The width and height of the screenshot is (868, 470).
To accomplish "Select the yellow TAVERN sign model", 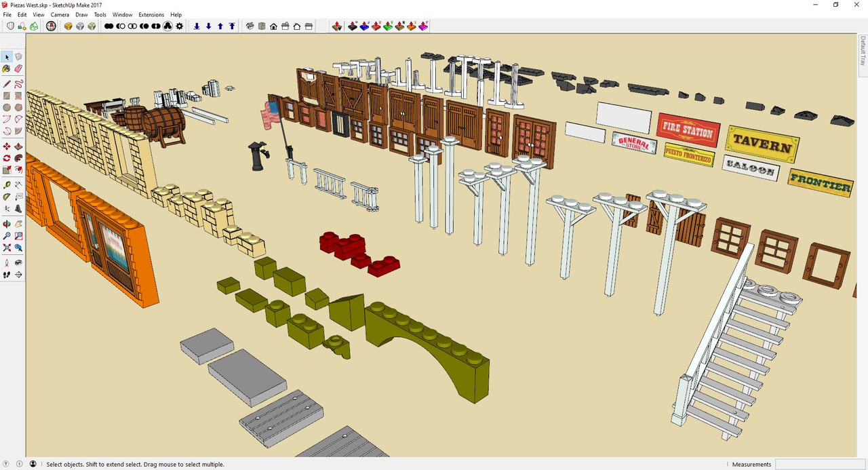I will pos(762,144).
